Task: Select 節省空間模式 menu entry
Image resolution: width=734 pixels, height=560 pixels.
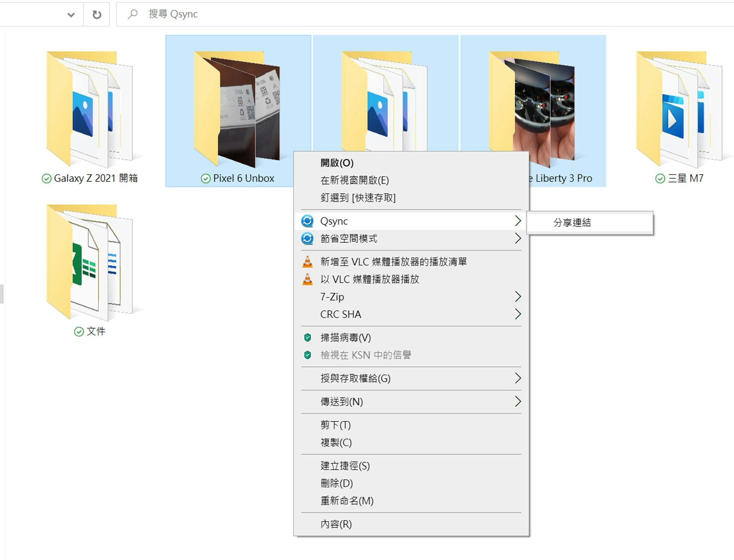Action: point(411,239)
